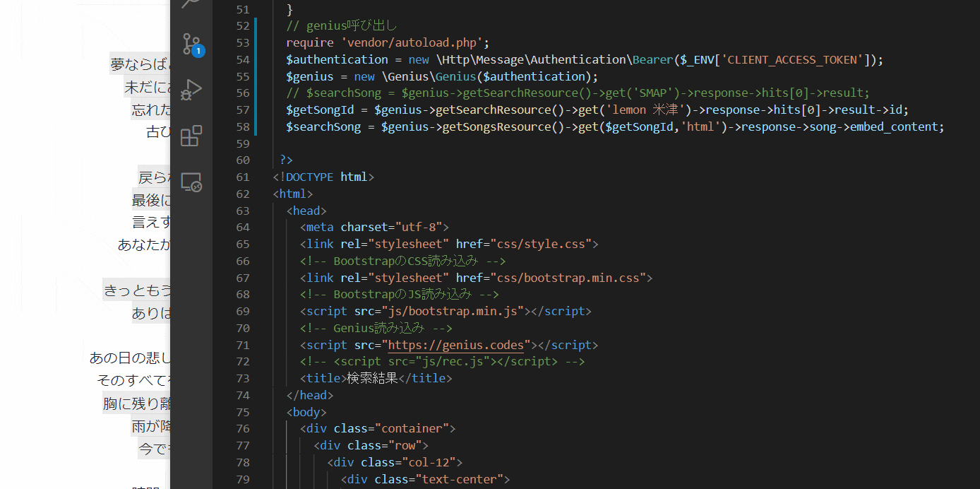The image size is (980, 489).
Task: Click the '// genius呼び出し' comment
Action: [x=342, y=26]
